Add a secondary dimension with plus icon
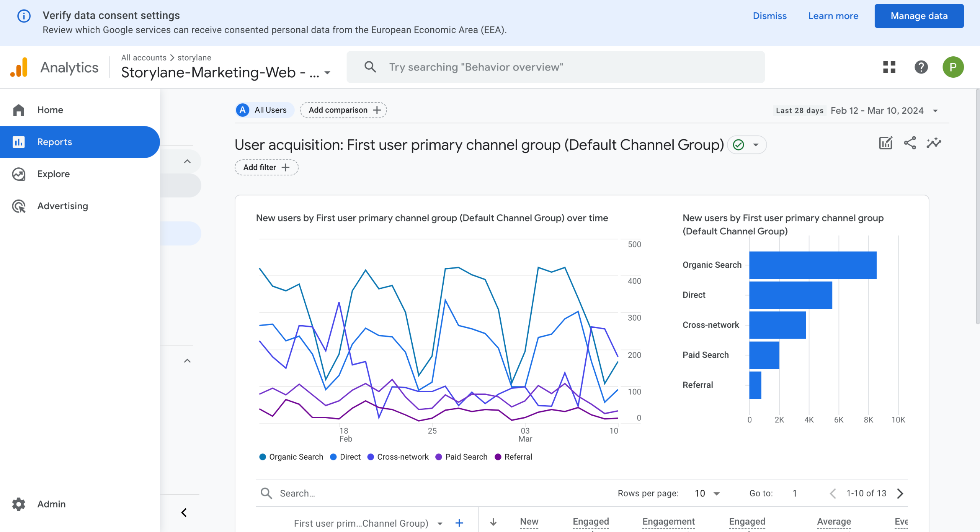Viewport: 980px width, 532px height. 459,523
